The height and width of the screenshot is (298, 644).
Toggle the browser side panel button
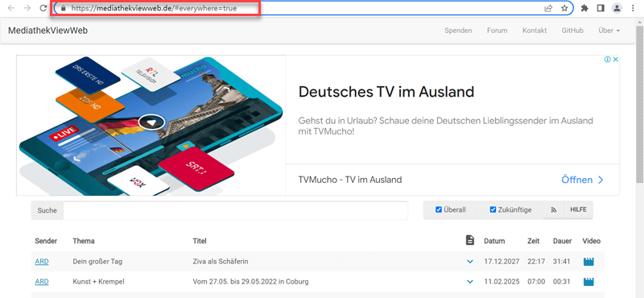pyautogui.click(x=601, y=8)
